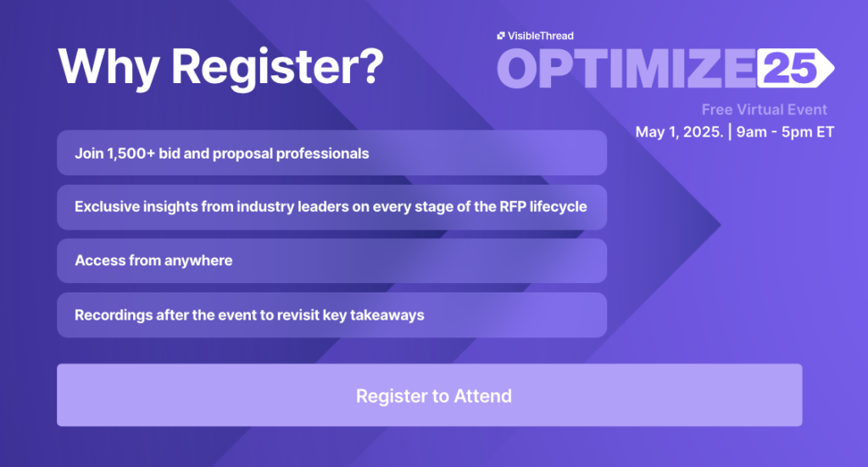Image resolution: width=868 pixels, height=467 pixels.
Task: Click the vertical divider between date and time
Action: (729, 132)
